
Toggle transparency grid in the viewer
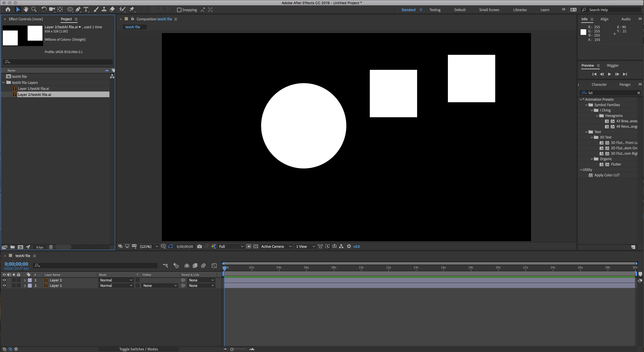point(256,246)
